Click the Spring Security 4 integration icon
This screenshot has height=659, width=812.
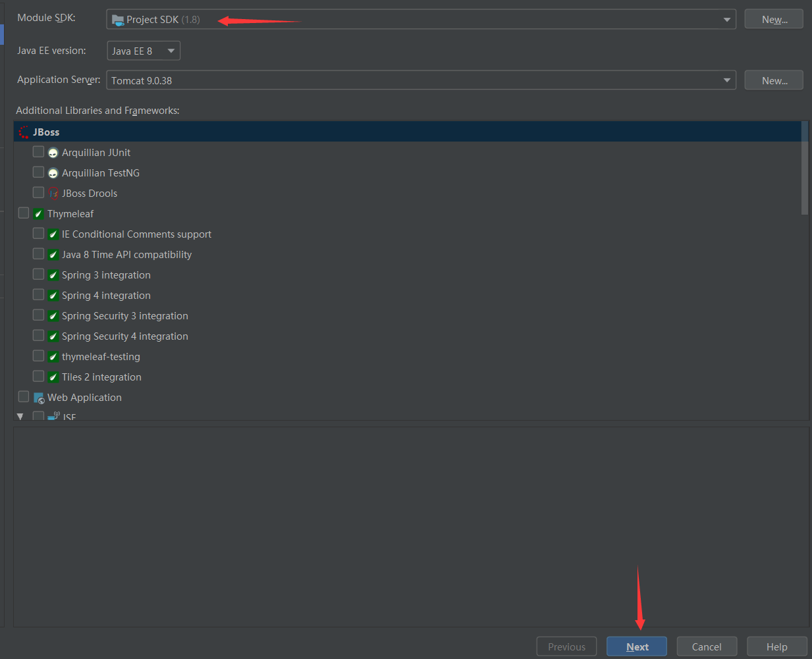(x=53, y=336)
